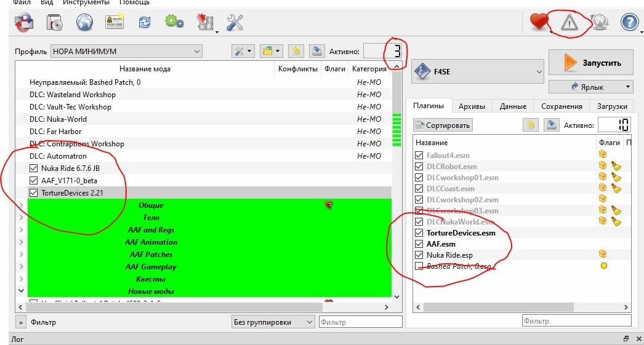Click create backup icon in mod list bar
The height and width of the screenshot is (345, 644).
click(316, 51)
